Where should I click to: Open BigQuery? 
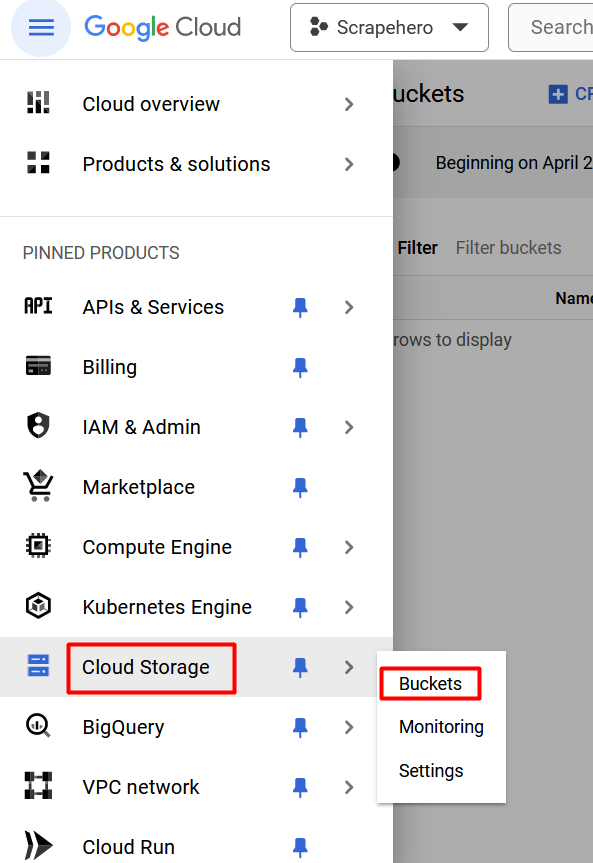tap(123, 727)
